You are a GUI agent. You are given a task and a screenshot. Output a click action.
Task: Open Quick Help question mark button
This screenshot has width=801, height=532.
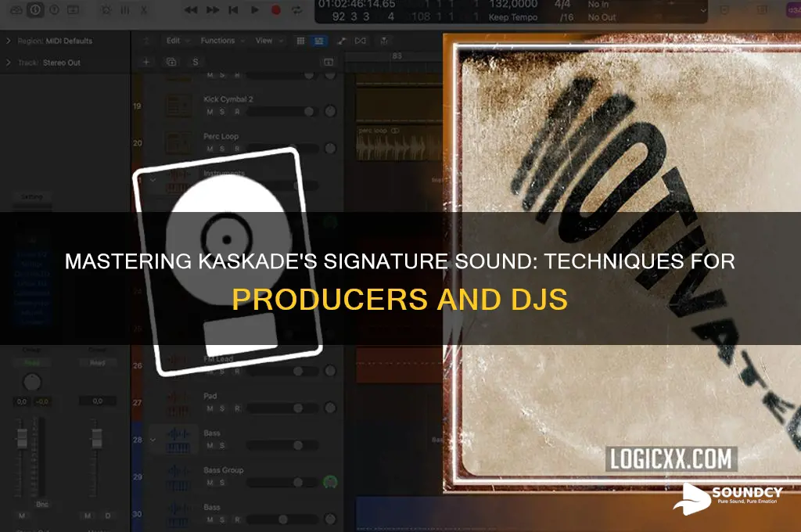tap(54, 9)
